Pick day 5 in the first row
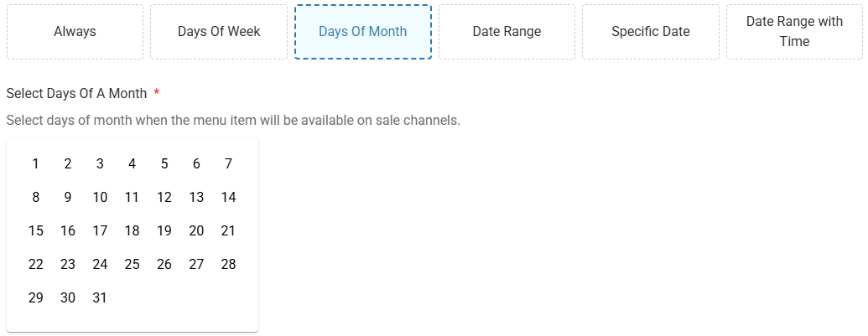This screenshot has height=336, width=868. pos(164,163)
